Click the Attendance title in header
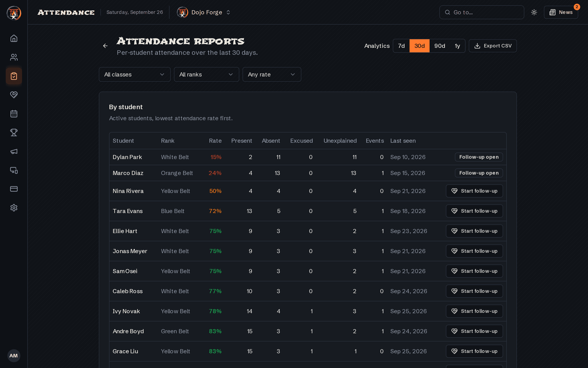This screenshot has height=368, width=588. (66, 12)
